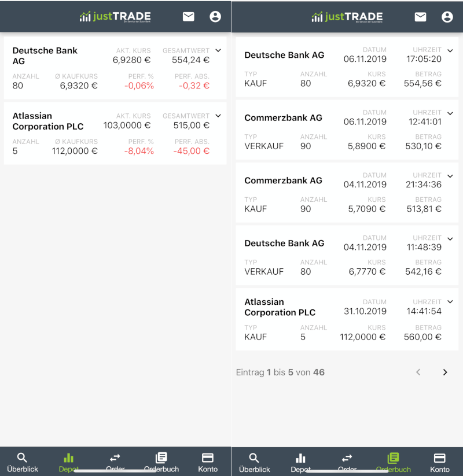Click the order amount 560,00 €
The width and height of the screenshot is (463, 476).
pos(422,337)
